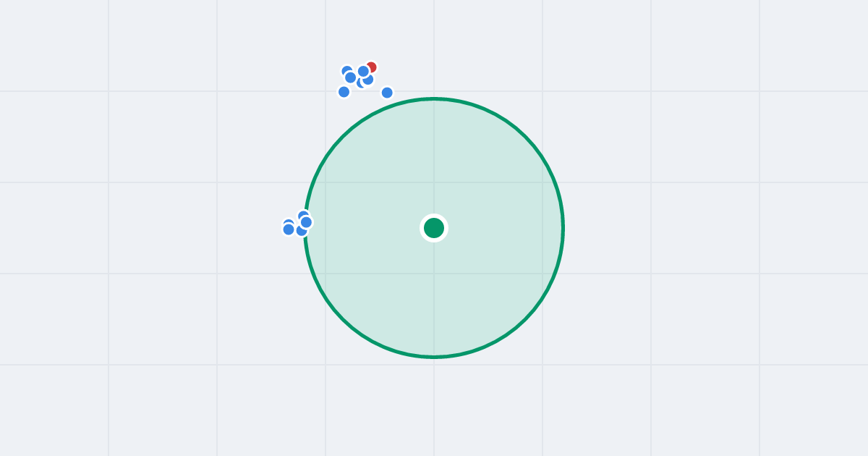Image resolution: width=868 pixels, height=456 pixels.
Task: Select the lone blue dot right of the top cluster
Action: (x=387, y=93)
